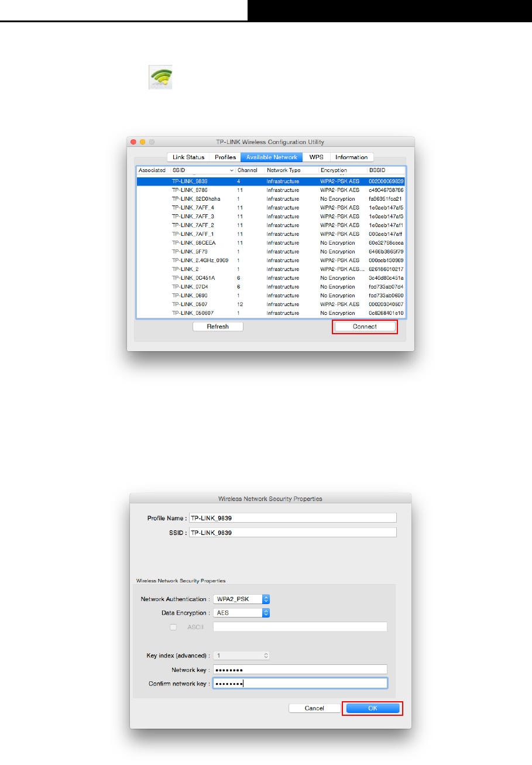532x765 pixels.
Task: Select network TP-LINK_7AFF_3
Action: 271,217
